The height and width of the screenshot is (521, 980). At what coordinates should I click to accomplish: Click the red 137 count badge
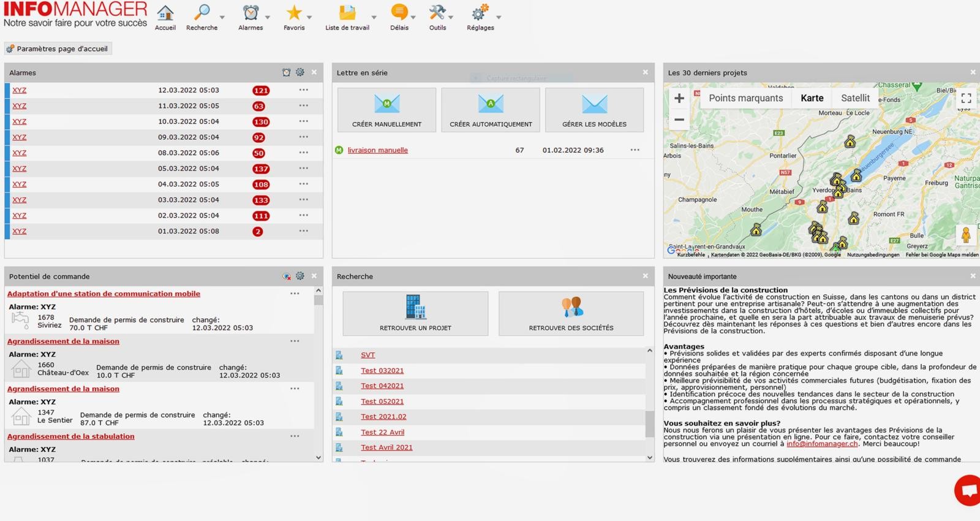pyautogui.click(x=261, y=169)
